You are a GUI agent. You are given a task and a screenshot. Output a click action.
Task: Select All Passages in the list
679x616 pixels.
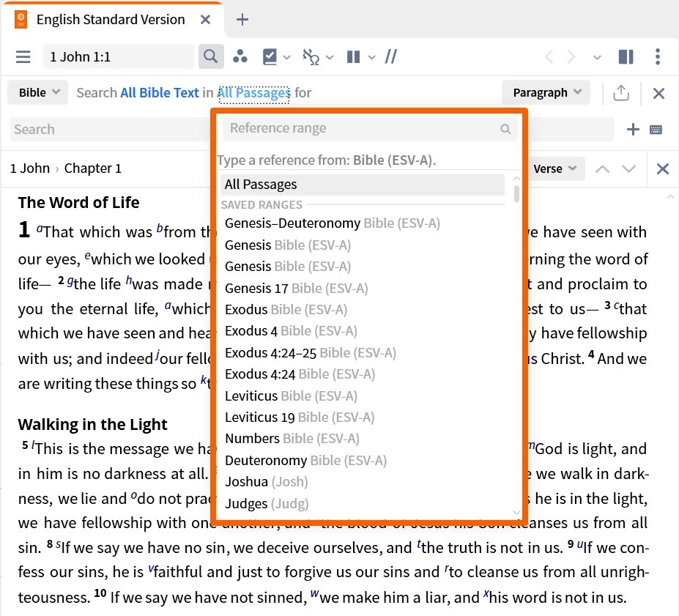363,185
